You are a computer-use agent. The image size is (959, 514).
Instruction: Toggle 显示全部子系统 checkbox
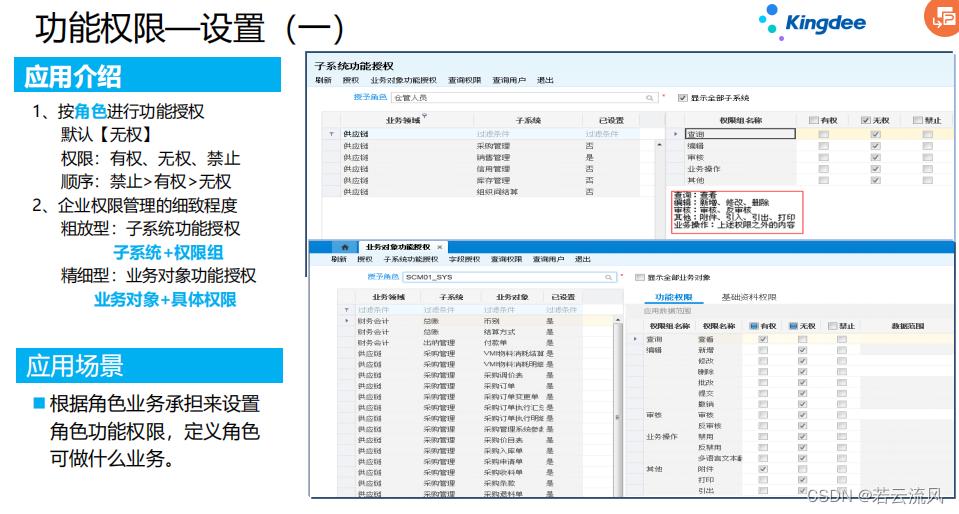683,98
